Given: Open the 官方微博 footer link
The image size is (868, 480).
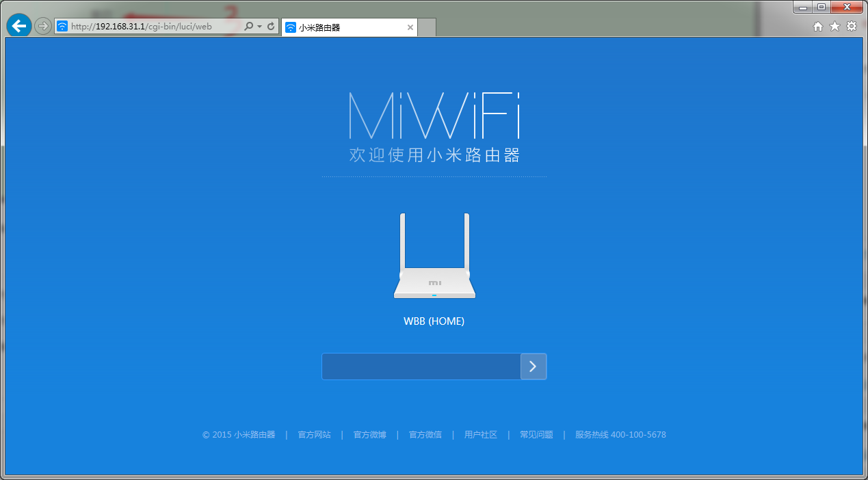Looking at the screenshot, I should (x=369, y=435).
